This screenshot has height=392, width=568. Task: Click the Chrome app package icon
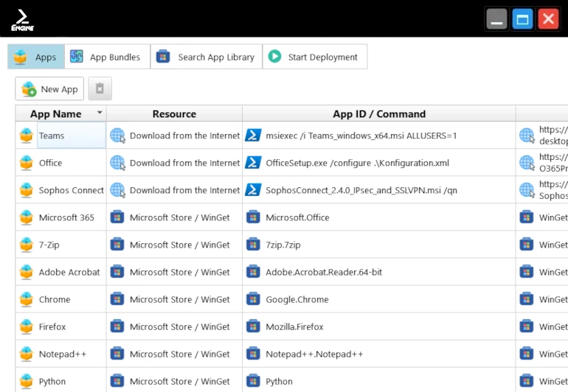point(27,299)
